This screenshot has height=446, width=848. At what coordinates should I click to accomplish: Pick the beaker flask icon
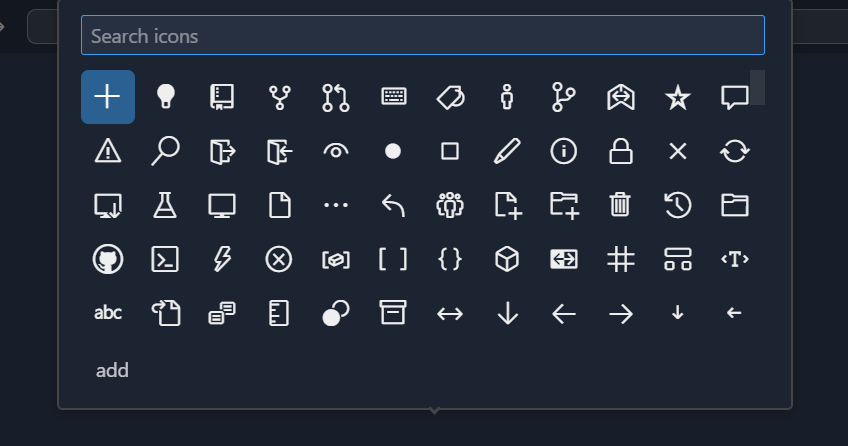coord(165,205)
